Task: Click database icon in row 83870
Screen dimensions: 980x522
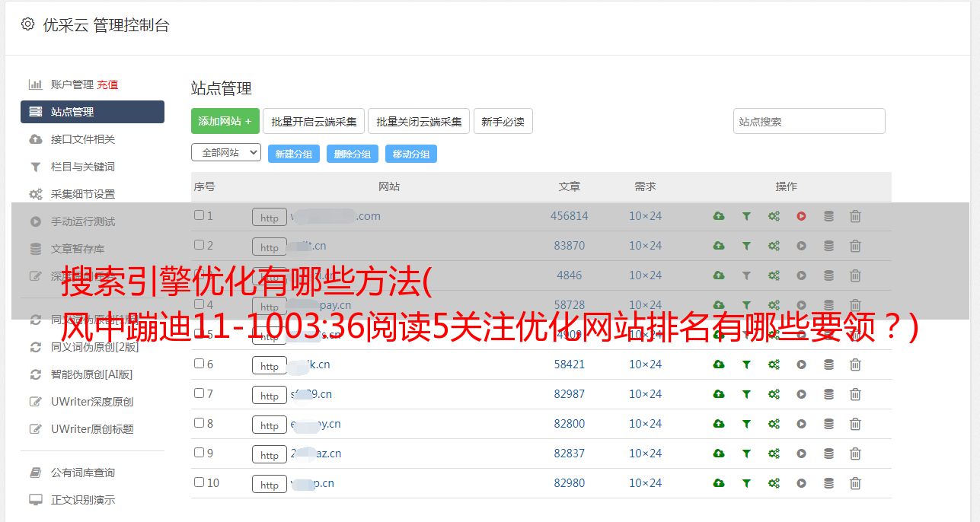Action: 828,246
